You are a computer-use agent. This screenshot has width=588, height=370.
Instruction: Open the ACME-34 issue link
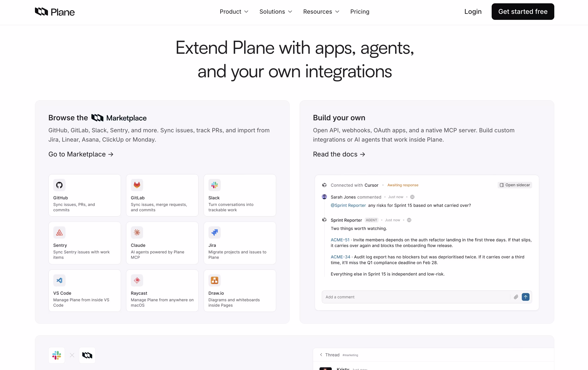(340, 257)
